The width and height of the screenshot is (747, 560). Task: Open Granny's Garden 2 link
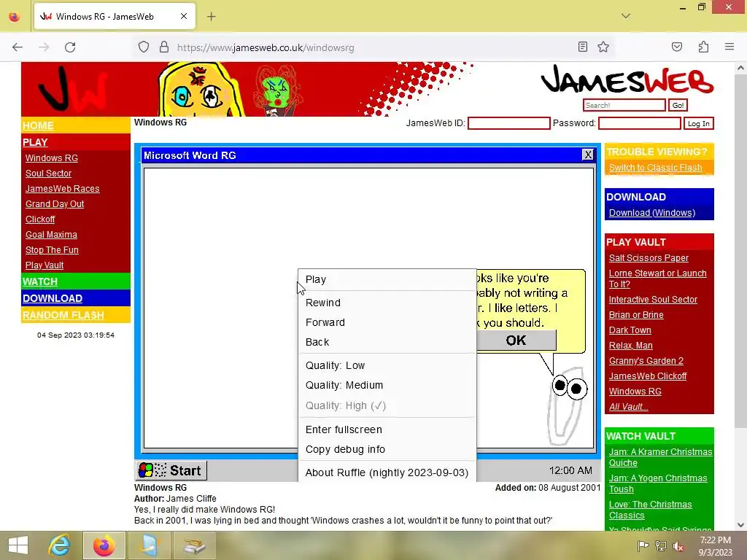(x=646, y=360)
